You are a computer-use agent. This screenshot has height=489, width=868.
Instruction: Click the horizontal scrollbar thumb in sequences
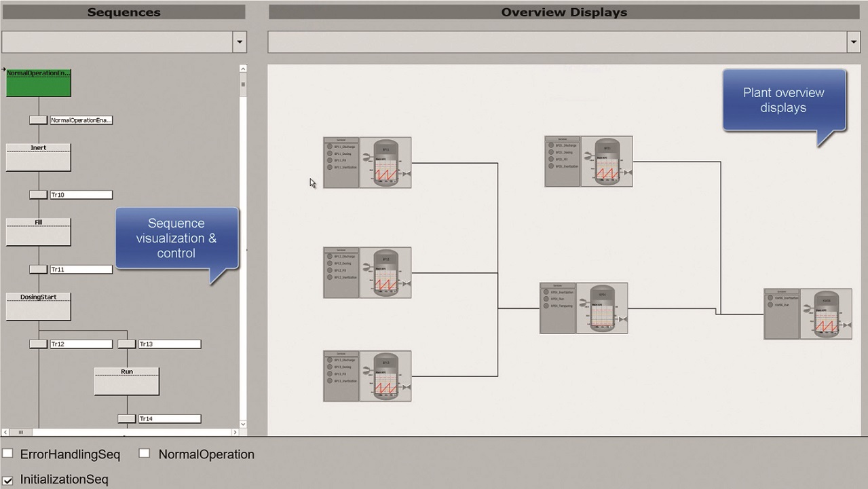pyautogui.click(x=21, y=432)
